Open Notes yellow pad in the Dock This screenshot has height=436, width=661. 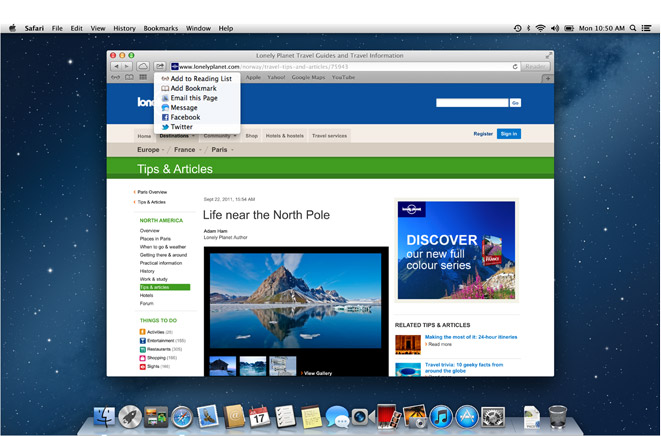[311, 417]
